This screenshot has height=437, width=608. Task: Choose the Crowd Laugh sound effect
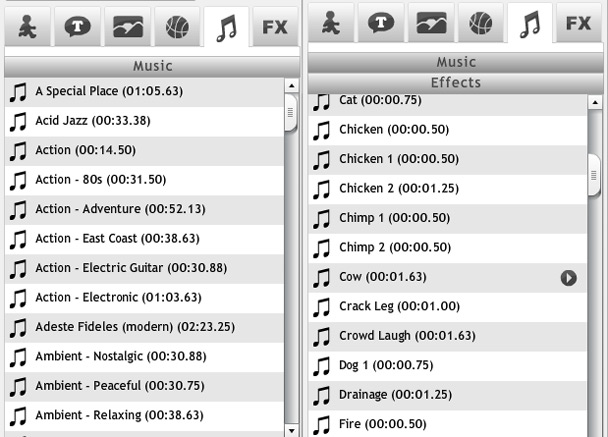(407, 336)
